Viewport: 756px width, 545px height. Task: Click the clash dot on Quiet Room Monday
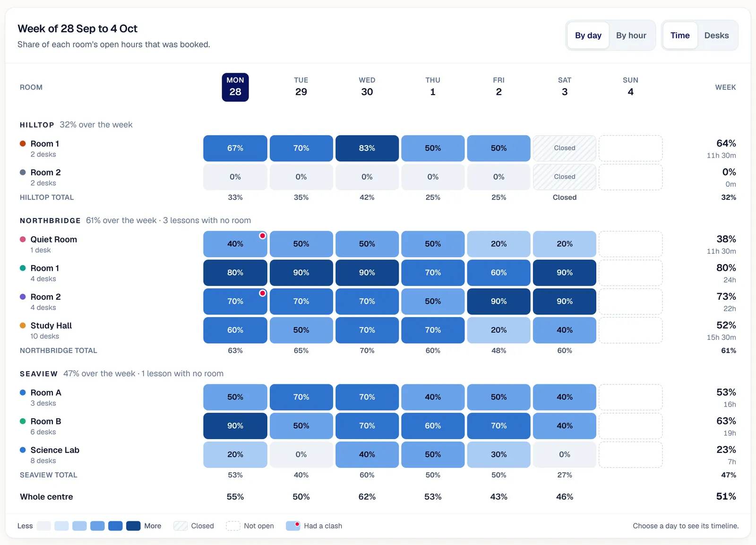(x=262, y=236)
